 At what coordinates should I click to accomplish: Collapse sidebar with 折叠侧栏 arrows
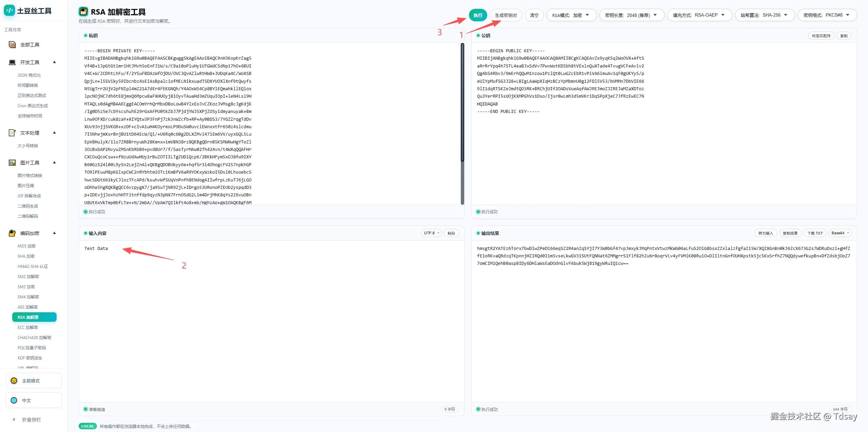(14, 419)
